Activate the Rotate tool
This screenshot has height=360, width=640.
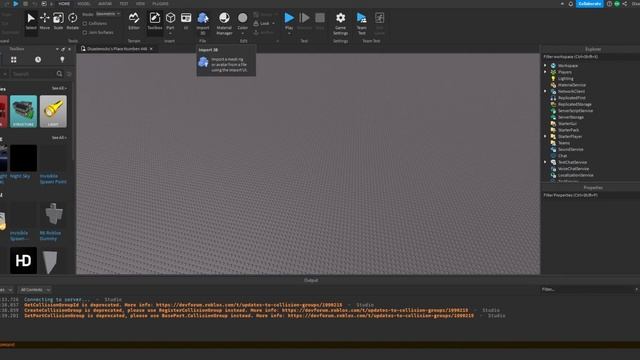pyautogui.click(x=73, y=21)
